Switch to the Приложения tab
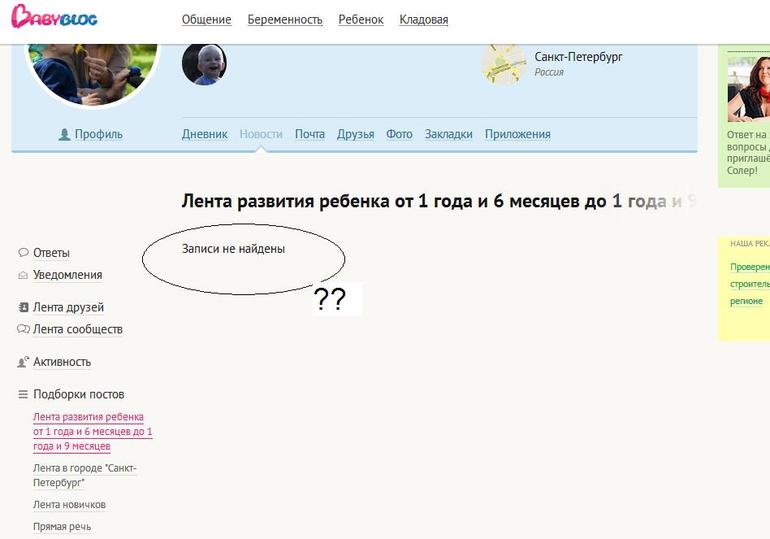 pyautogui.click(x=518, y=134)
